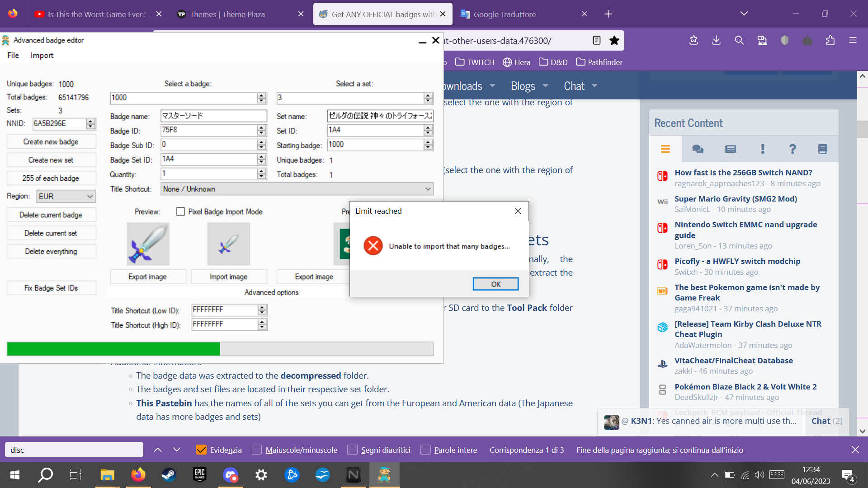Click Import image button under small preview
Screen dimensions: 868x488
[x=229, y=277]
